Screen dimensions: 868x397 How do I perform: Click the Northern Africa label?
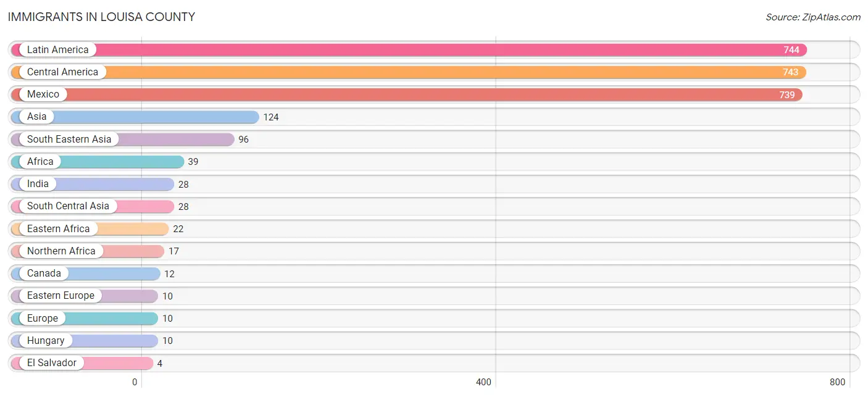(x=61, y=251)
